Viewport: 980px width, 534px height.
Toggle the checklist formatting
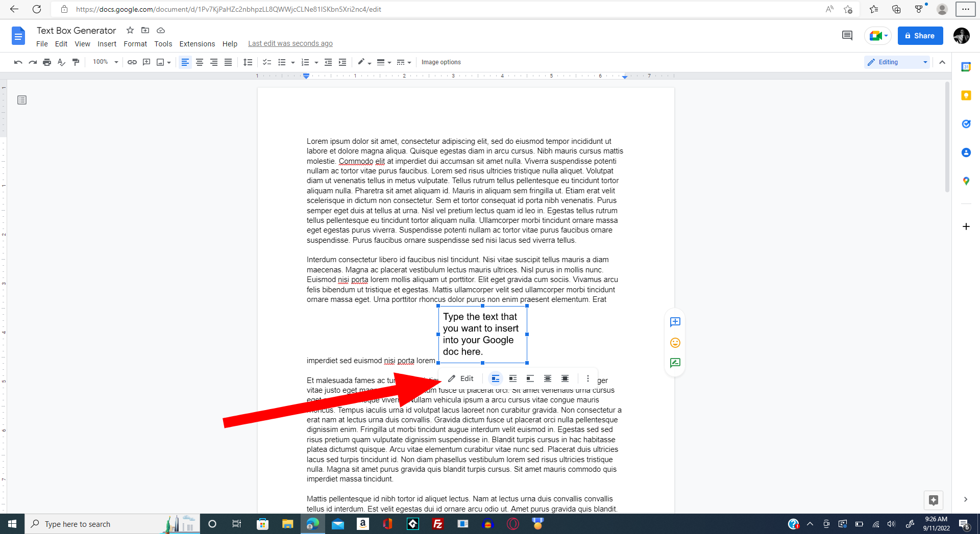[x=267, y=62]
